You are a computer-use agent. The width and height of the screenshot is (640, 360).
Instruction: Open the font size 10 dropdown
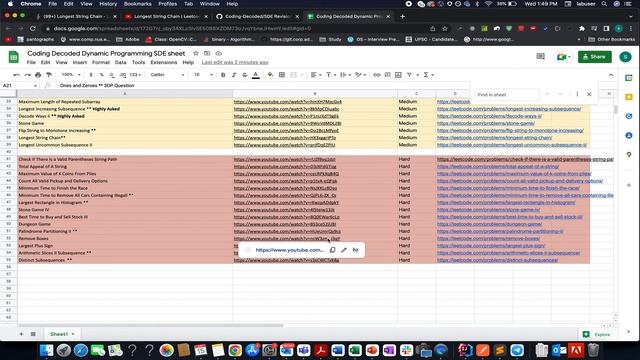pyautogui.click(x=203, y=75)
